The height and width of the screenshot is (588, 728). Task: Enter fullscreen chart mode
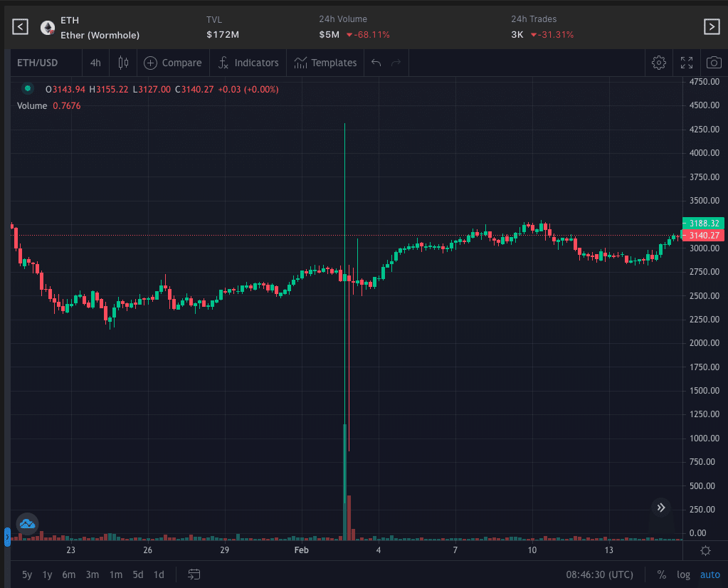click(687, 63)
